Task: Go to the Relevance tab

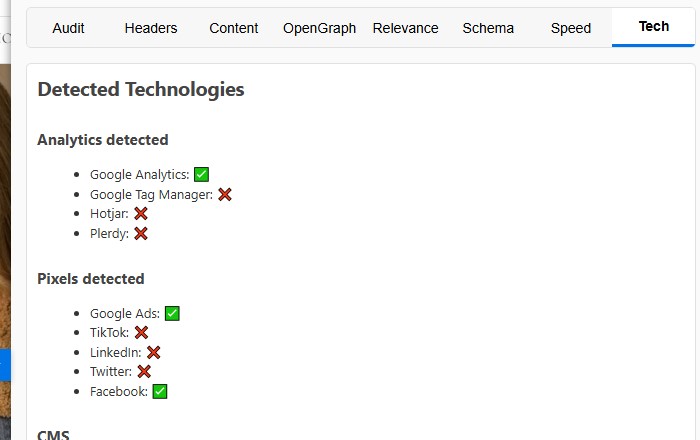Action: 405,28
